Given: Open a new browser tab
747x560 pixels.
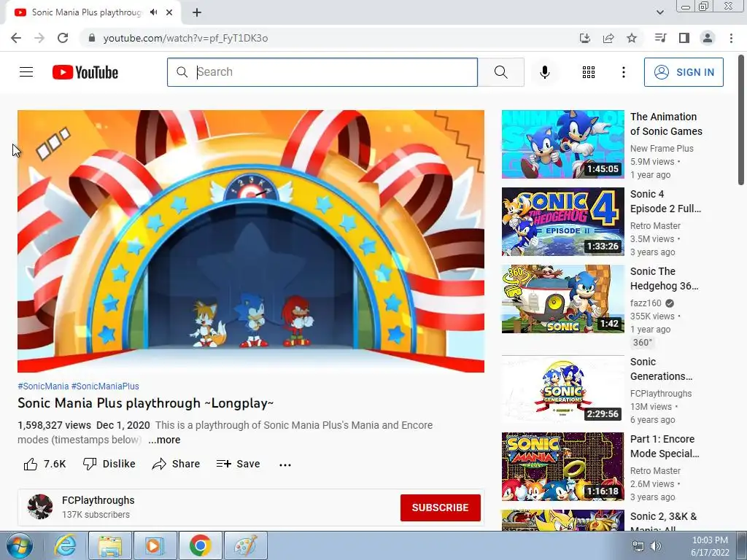Looking at the screenshot, I should (x=197, y=12).
